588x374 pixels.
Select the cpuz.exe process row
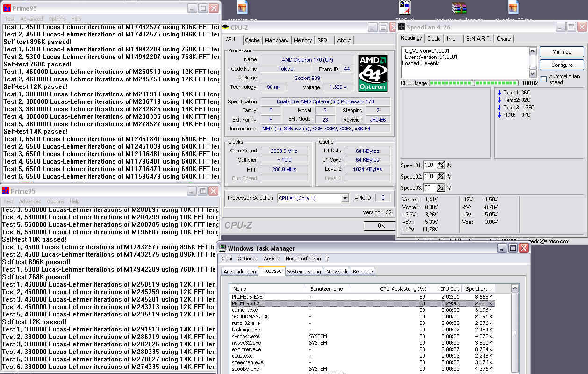363,356
